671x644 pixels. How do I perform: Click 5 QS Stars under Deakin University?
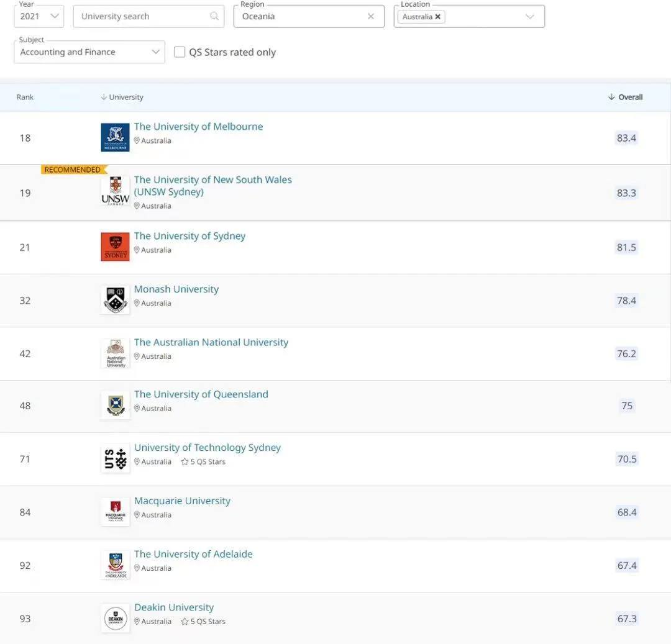tap(203, 622)
